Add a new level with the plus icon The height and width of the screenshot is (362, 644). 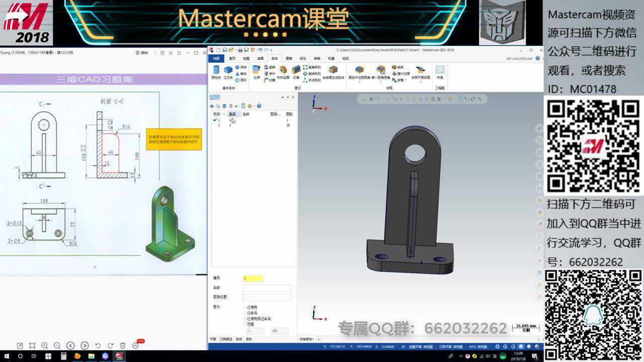pos(212,106)
